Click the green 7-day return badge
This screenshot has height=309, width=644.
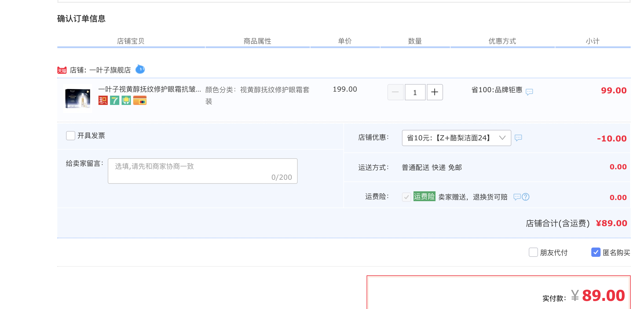(x=115, y=100)
